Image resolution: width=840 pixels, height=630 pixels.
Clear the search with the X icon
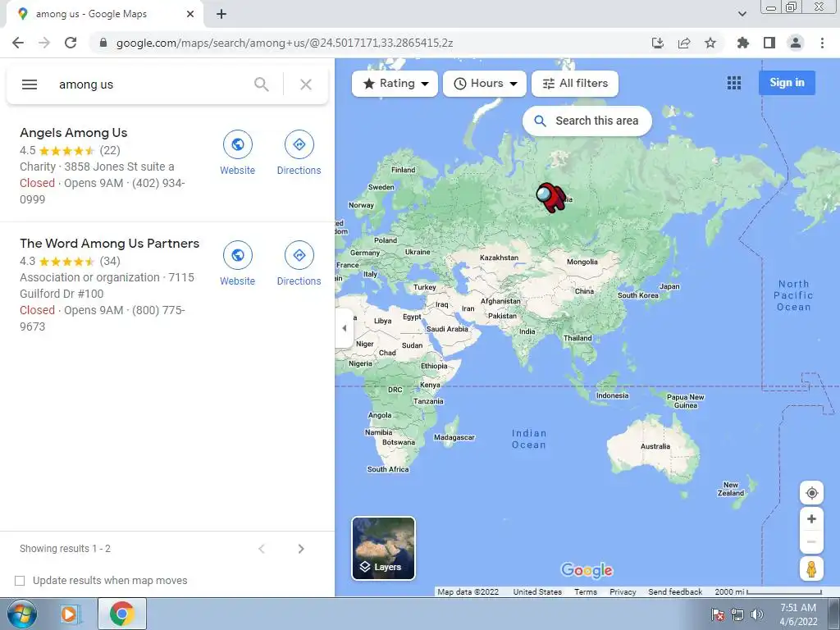click(x=306, y=84)
